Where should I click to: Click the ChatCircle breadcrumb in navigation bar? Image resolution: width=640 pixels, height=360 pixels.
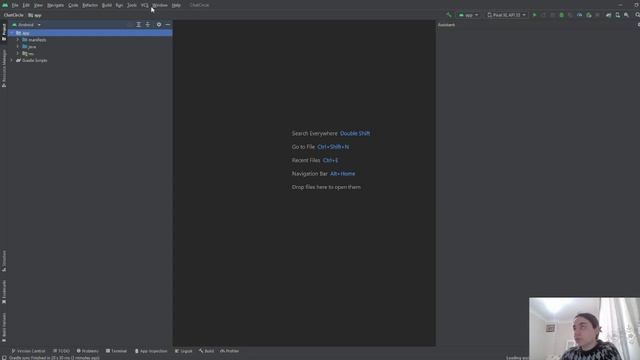point(13,15)
